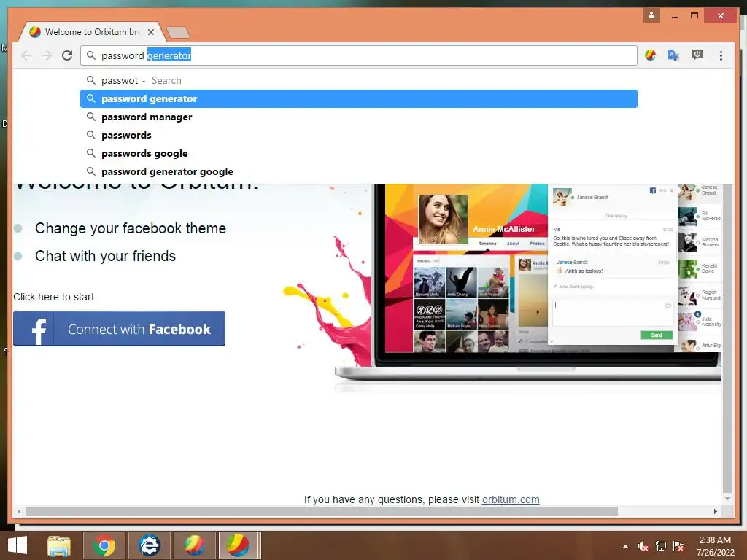
Task: Click the 'Click here to start' text
Action: [x=53, y=297]
